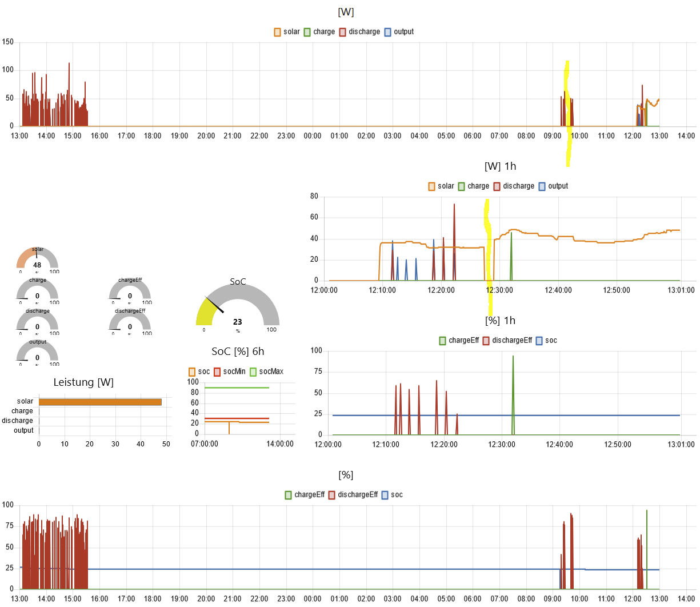
Task: Toggle socMin series in SoC 6h legend
Action: pos(230,372)
